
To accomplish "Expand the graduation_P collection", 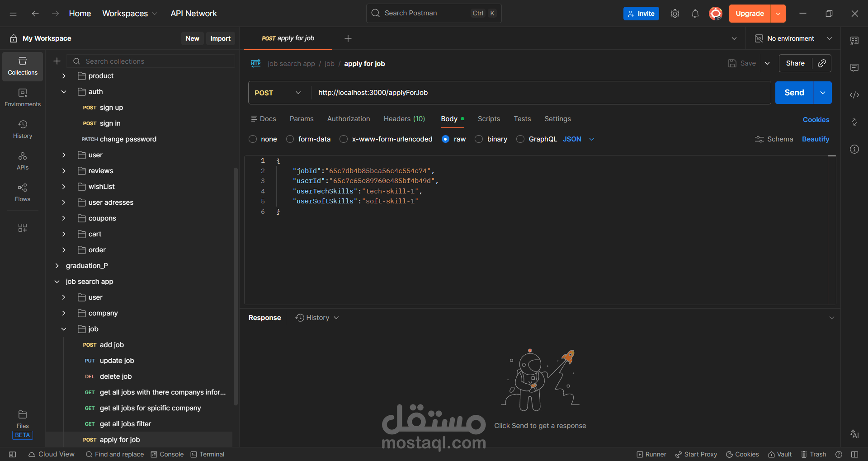I will tap(57, 266).
